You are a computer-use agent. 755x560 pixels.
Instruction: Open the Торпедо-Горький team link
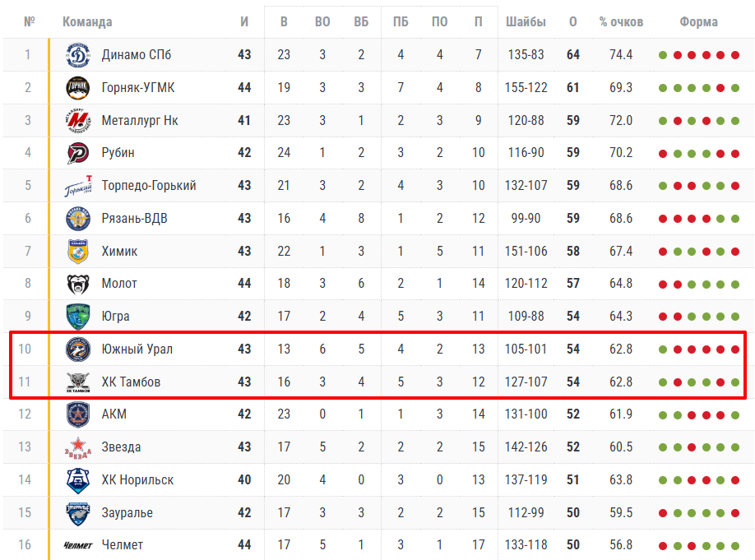tap(149, 186)
